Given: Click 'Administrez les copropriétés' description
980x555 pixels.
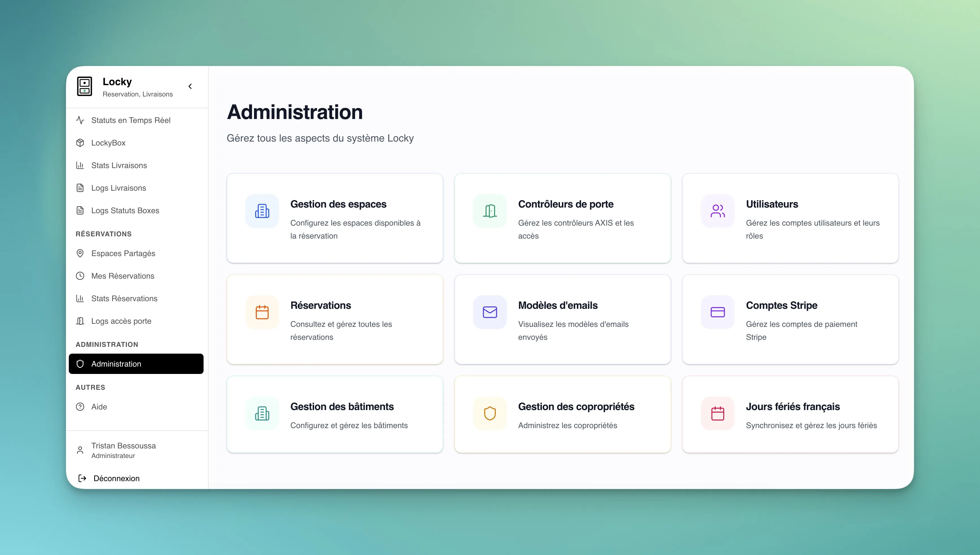Looking at the screenshot, I should click(x=567, y=425).
